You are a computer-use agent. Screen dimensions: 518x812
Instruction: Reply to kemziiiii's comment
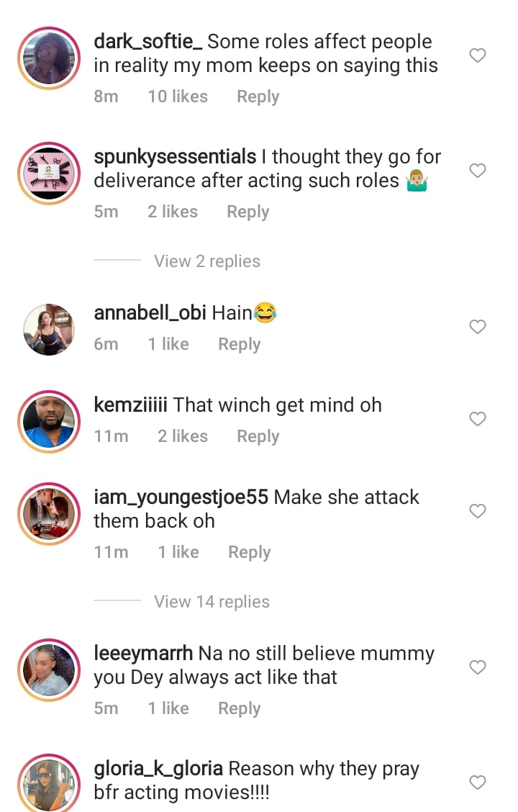[x=258, y=436]
